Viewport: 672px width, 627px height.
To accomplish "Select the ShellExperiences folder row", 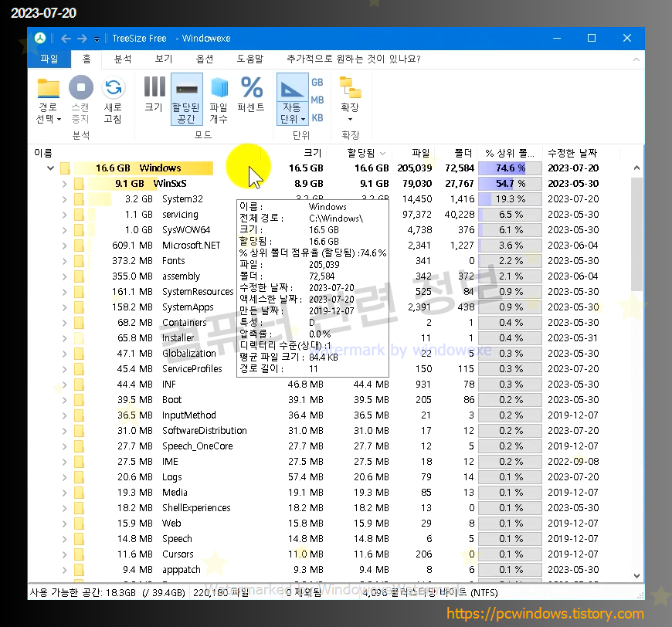I will click(x=330, y=507).
